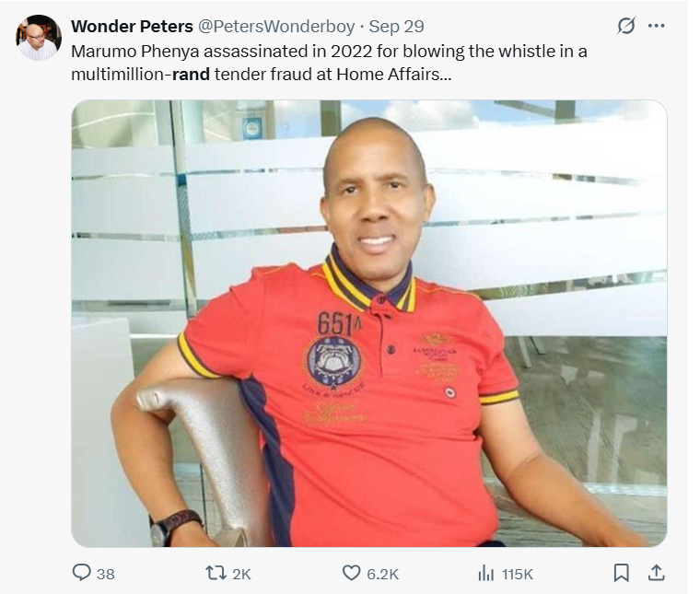The height and width of the screenshot is (594, 700).
Task: Click the Wonder Peters display name
Action: [x=132, y=27]
